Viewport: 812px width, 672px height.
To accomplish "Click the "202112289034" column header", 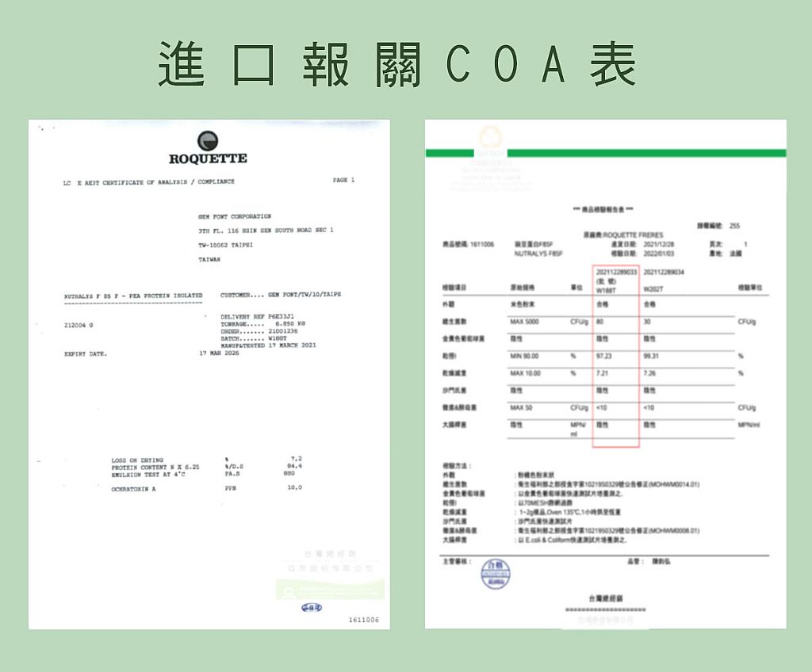I will pos(664,273).
